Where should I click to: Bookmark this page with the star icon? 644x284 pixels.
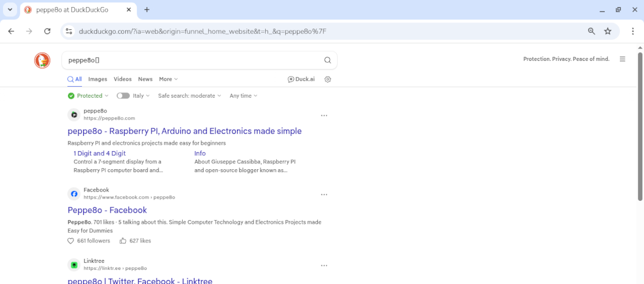coord(608,31)
